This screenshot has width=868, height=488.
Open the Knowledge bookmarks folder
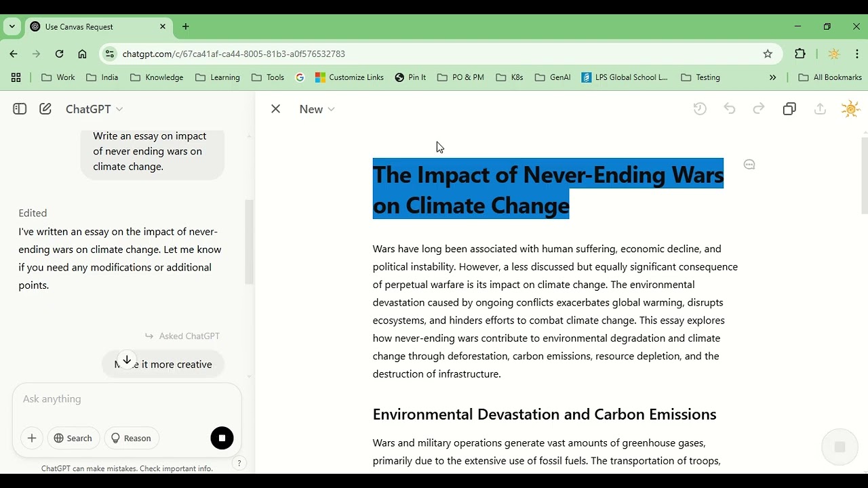[157, 77]
